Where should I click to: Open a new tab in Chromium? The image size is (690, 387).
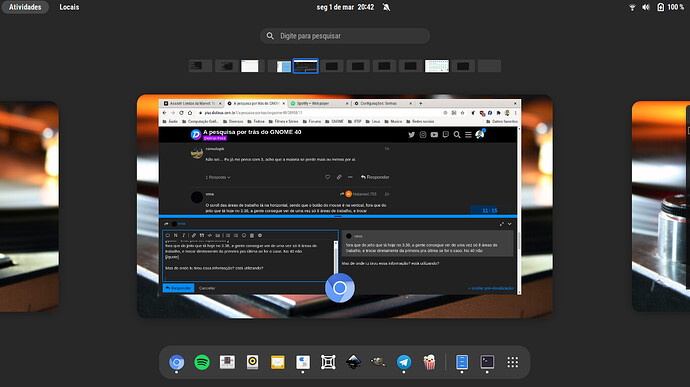pyautogui.click(x=421, y=103)
